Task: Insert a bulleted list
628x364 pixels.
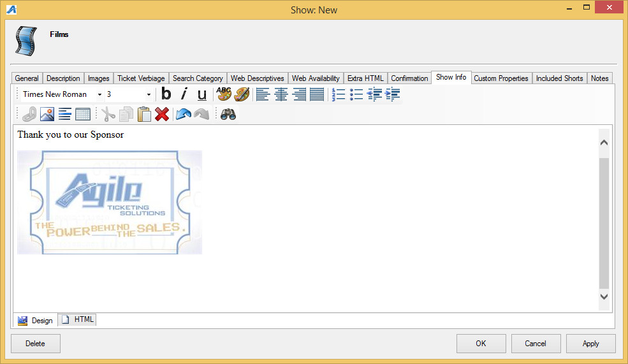Action: (356, 94)
